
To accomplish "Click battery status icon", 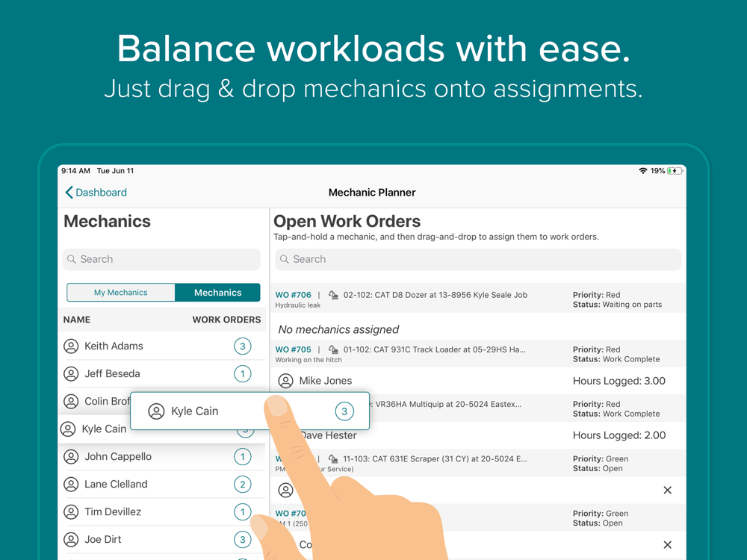I will point(675,170).
